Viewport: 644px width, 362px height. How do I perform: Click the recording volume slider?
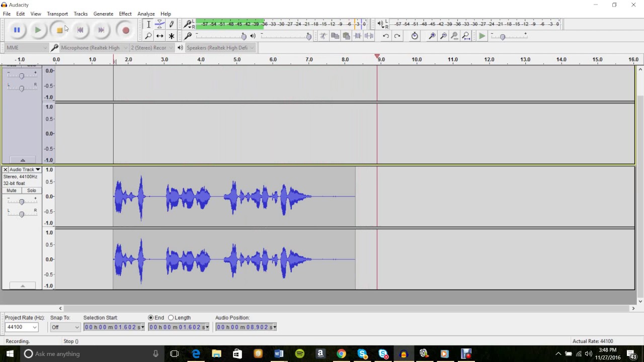[x=220, y=36]
